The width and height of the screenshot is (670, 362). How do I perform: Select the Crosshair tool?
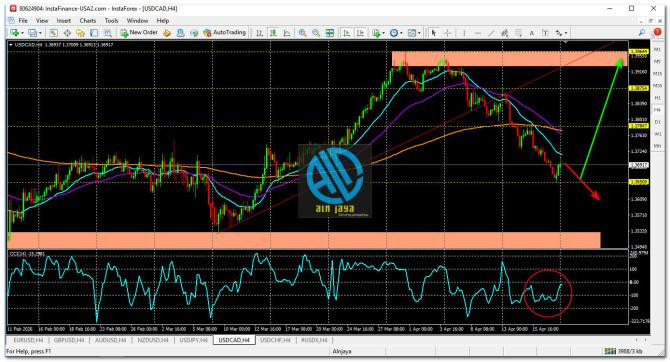tap(447, 33)
